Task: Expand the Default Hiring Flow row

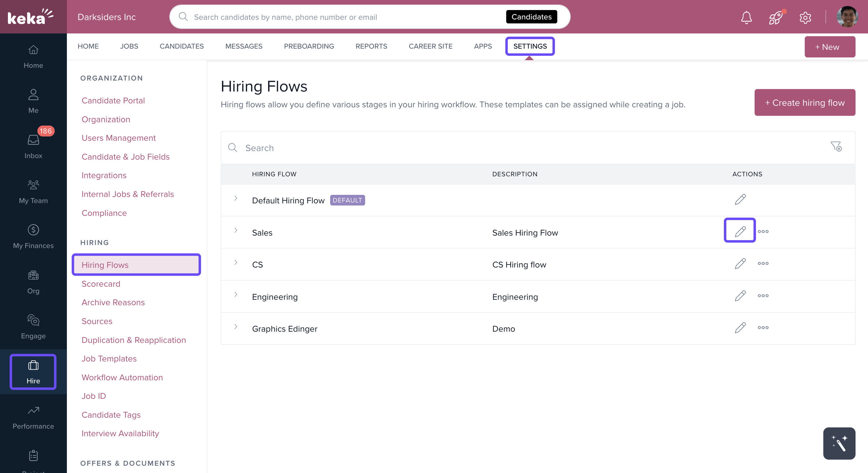Action: click(236, 199)
